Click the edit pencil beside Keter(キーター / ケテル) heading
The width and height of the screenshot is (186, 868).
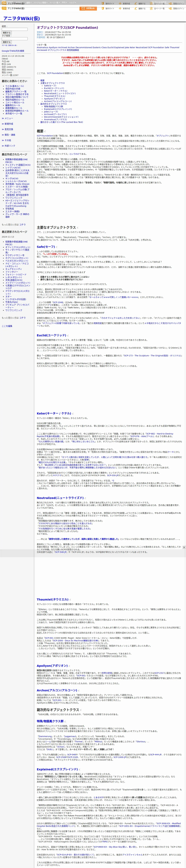click(x=73, y=413)
